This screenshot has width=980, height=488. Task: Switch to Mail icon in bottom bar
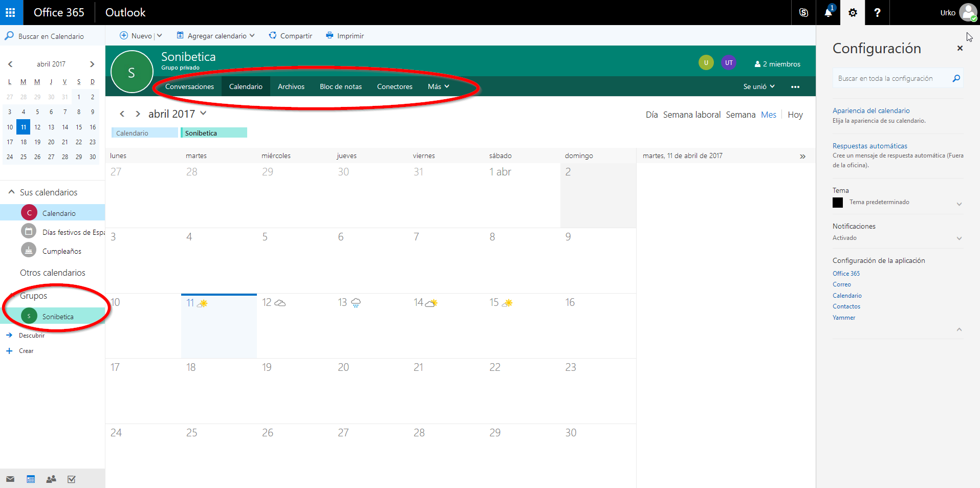click(10, 479)
